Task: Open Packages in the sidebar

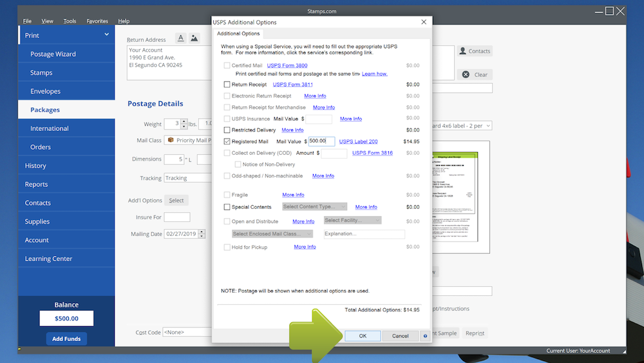Action: (x=66, y=110)
